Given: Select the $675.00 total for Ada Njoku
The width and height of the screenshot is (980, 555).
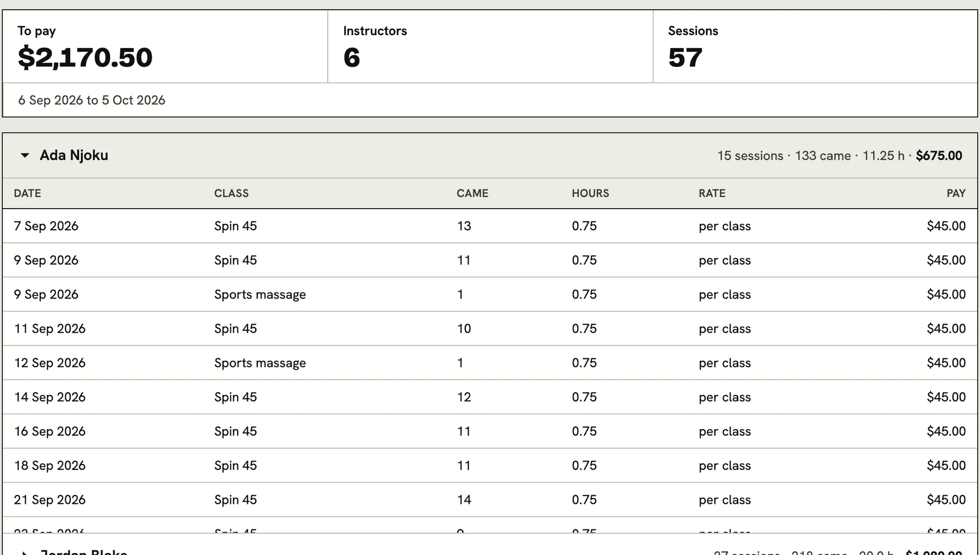Looking at the screenshot, I should (x=939, y=156).
